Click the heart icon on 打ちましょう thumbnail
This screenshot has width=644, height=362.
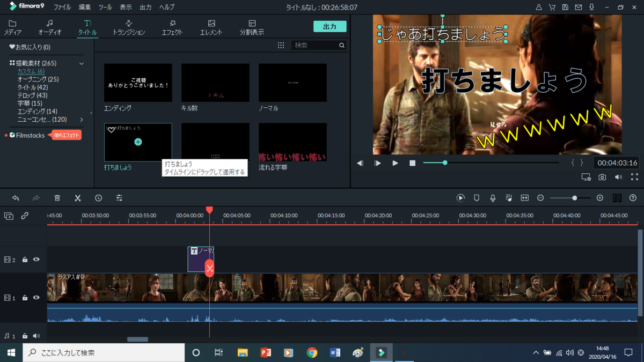coord(111,130)
